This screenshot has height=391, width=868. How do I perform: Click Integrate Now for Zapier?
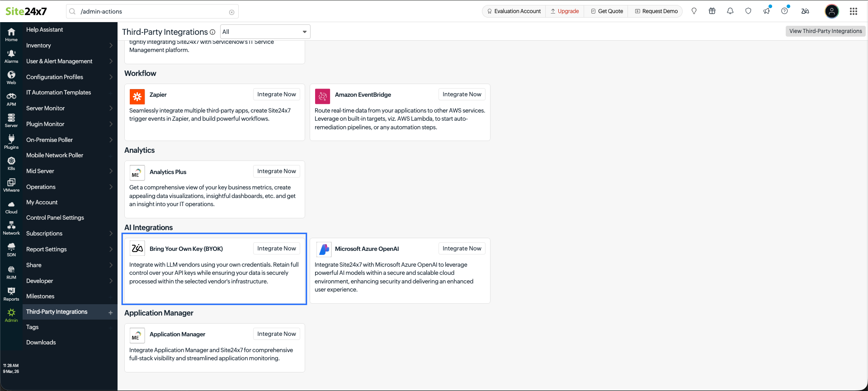click(x=277, y=94)
